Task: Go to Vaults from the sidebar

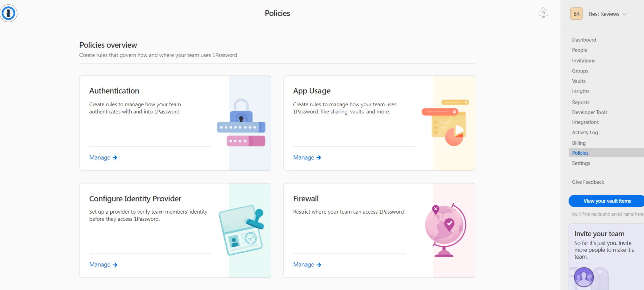Action: 578,81
